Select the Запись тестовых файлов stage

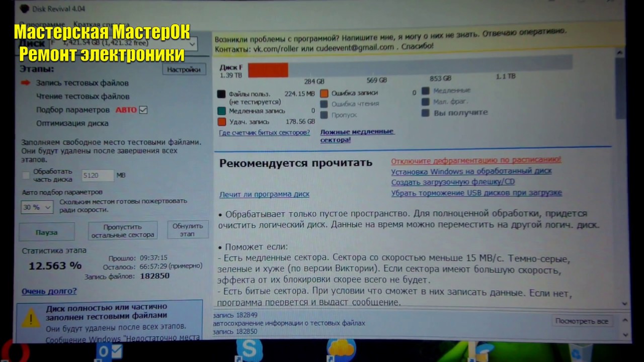point(82,83)
